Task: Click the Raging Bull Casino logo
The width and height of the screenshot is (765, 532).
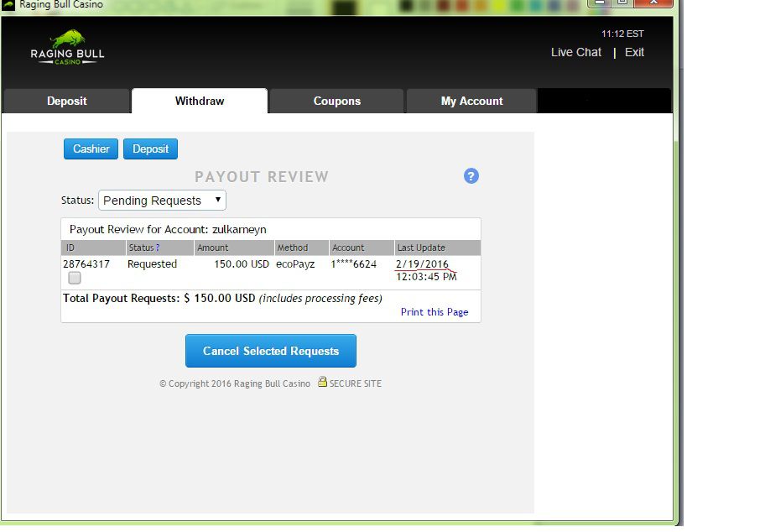Action: [67, 47]
